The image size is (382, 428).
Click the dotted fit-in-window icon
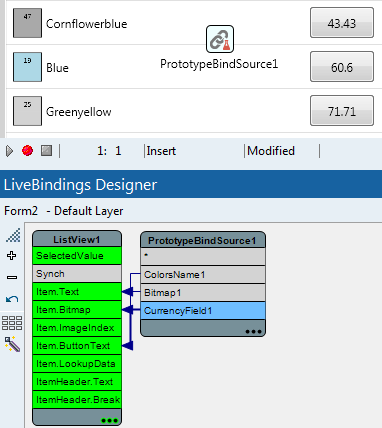pyautogui.click(x=13, y=235)
